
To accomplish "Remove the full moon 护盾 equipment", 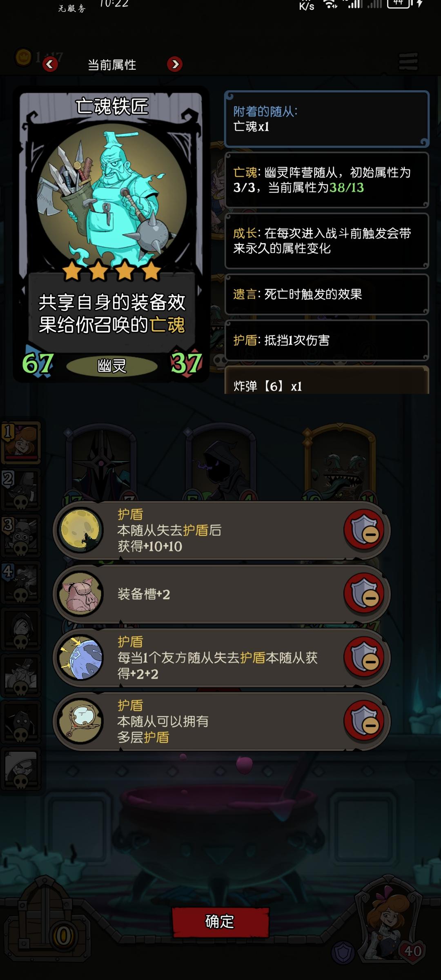I will [364, 530].
